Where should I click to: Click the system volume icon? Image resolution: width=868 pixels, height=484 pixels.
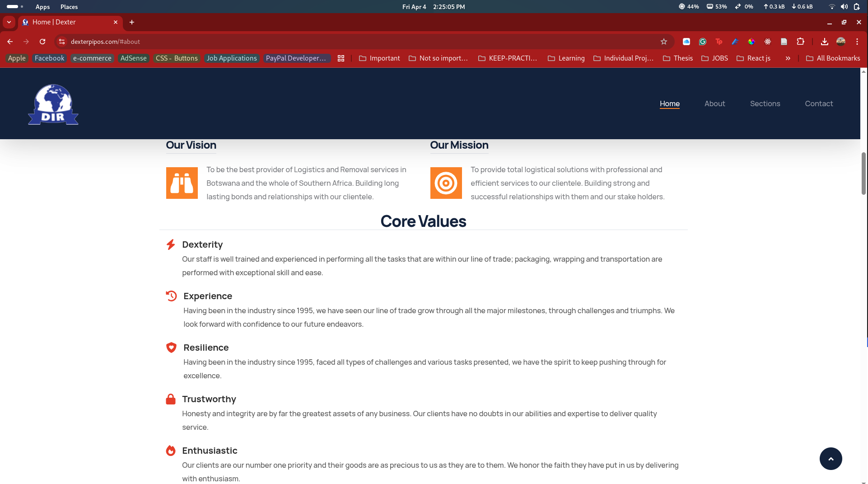[844, 7]
